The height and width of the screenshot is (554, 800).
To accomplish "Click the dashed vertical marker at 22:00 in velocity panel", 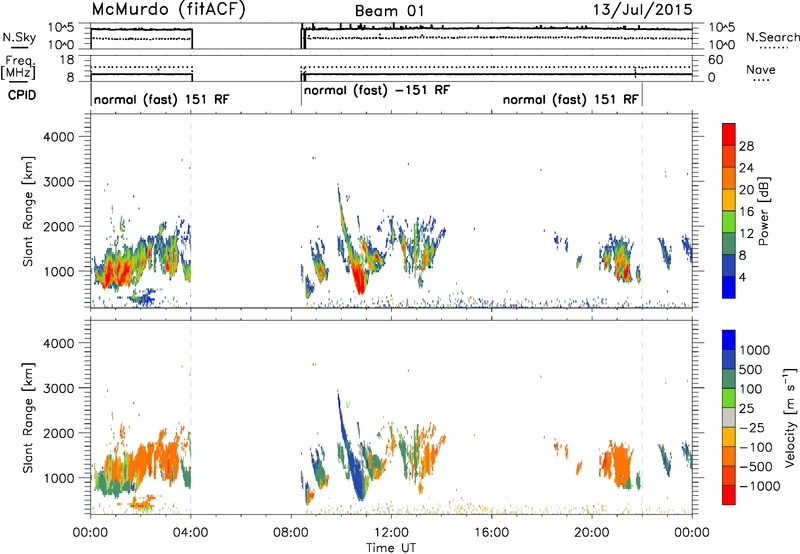I will [x=642, y=417].
